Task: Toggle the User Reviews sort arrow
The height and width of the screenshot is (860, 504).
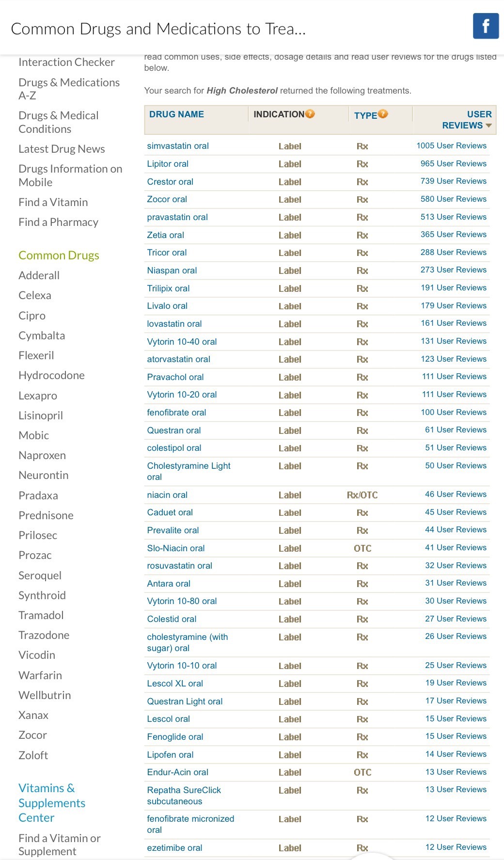Action: 488,126
